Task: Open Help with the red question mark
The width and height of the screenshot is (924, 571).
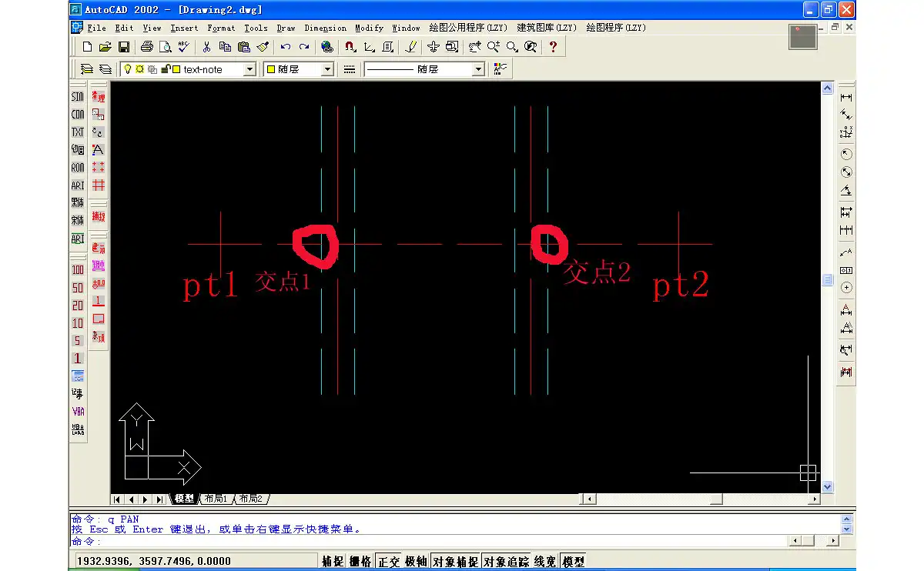Action: click(x=554, y=47)
